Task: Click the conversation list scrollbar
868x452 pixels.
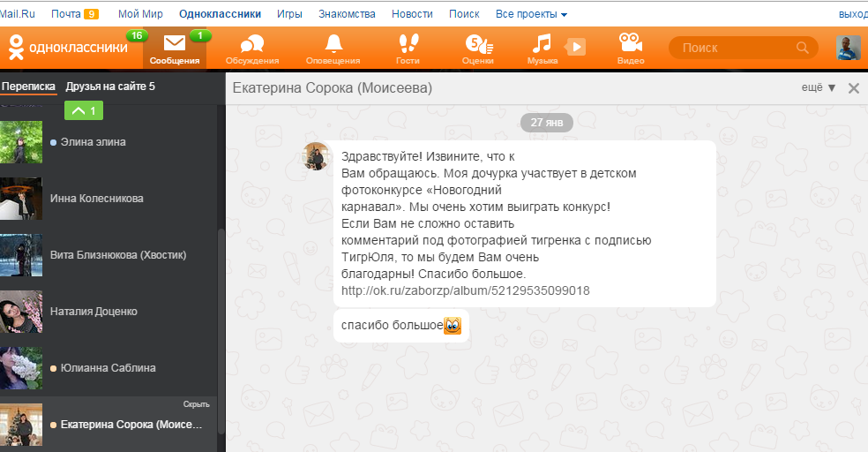Action: click(221, 331)
